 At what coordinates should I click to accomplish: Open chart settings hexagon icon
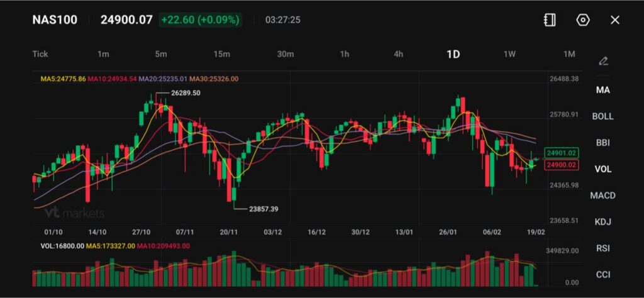[x=583, y=20]
